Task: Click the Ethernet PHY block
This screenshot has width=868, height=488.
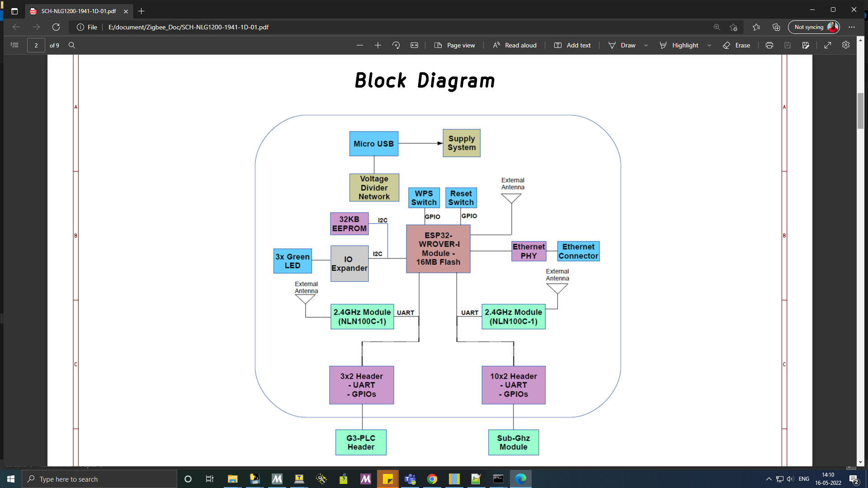Action: [529, 251]
